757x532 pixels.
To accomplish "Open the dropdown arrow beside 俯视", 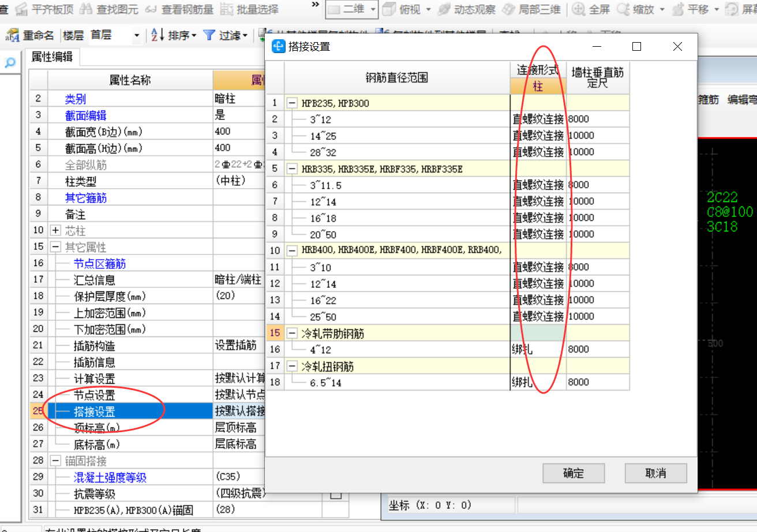I will pos(428,10).
